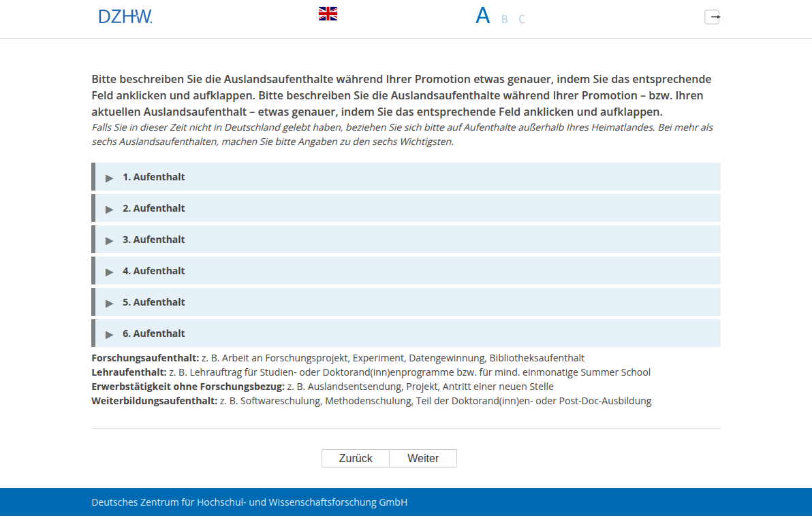Go back with the Zurück button
Screen dimensions: 812x522
click(356, 459)
